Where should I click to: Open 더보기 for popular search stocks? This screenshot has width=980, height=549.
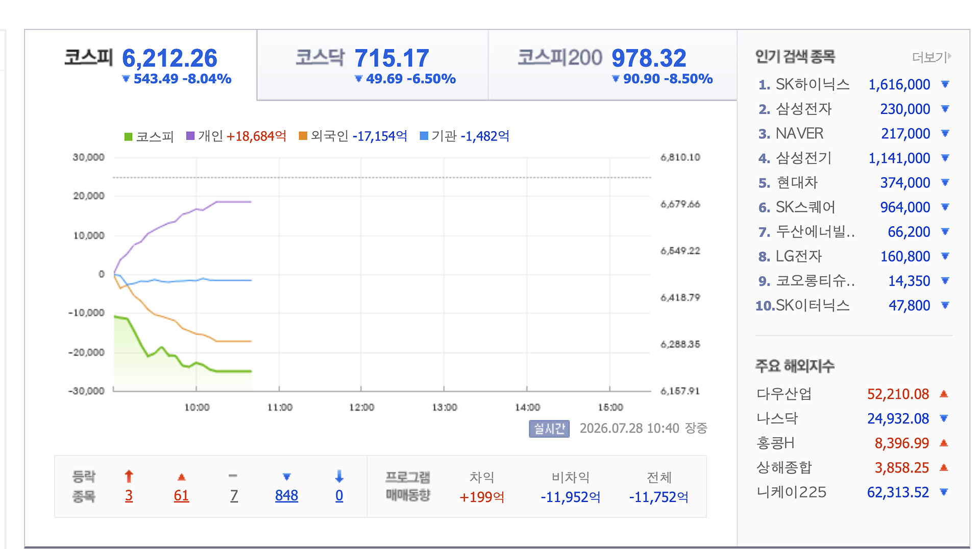(x=932, y=57)
